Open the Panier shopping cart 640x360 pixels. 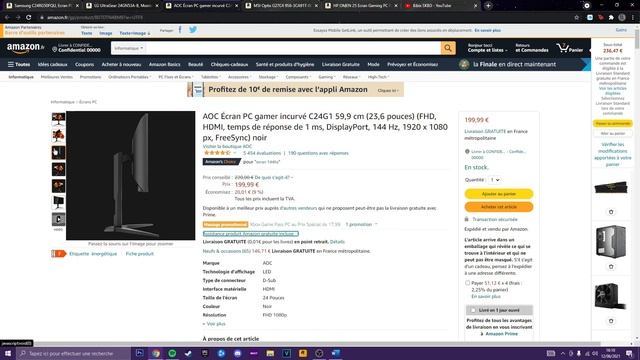(570, 48)
